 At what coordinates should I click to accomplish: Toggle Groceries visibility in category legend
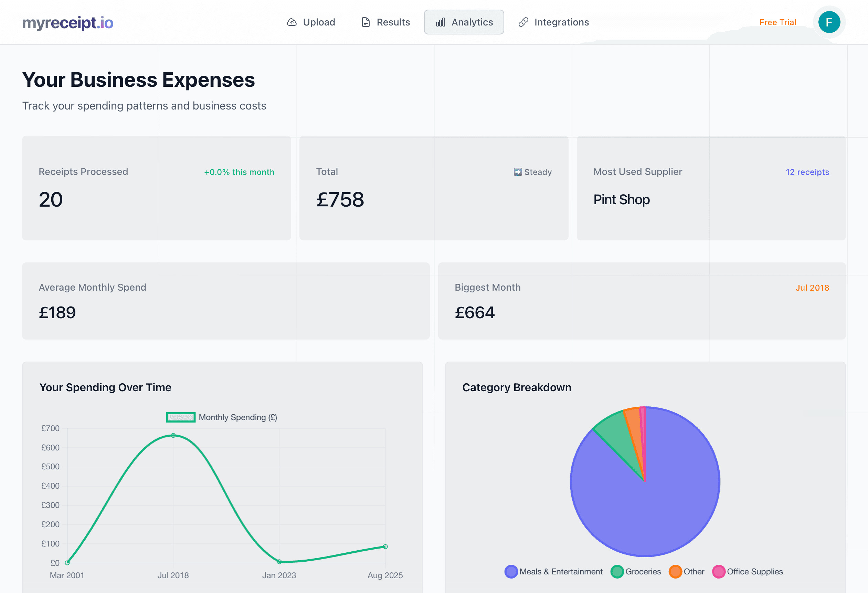[635, 571]
